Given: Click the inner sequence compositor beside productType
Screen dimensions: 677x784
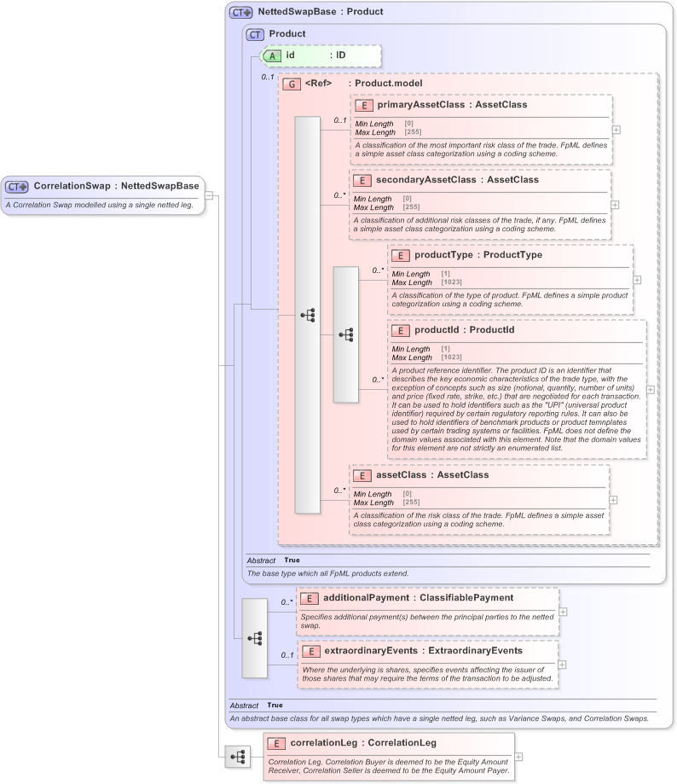Looking at the screenshot, I should coord(345,334).
